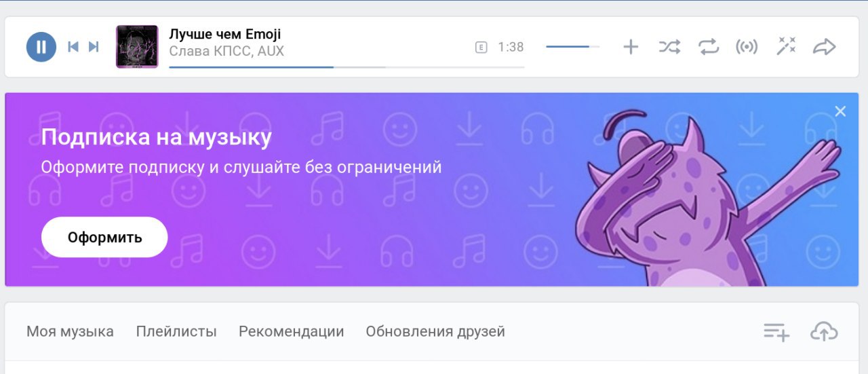The image size is (868, 374).
Task: Skip forward to next track
Action: tap(94, 47)
